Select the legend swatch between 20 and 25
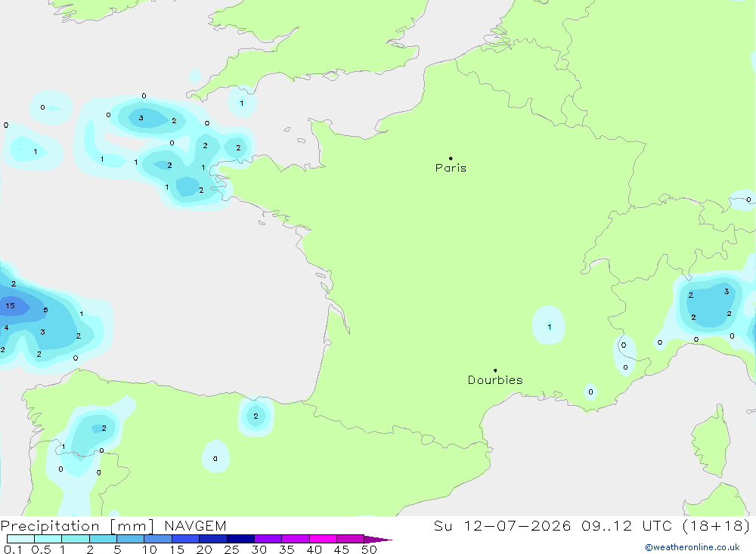Screen dimensions: 756x554 point(213,539)
